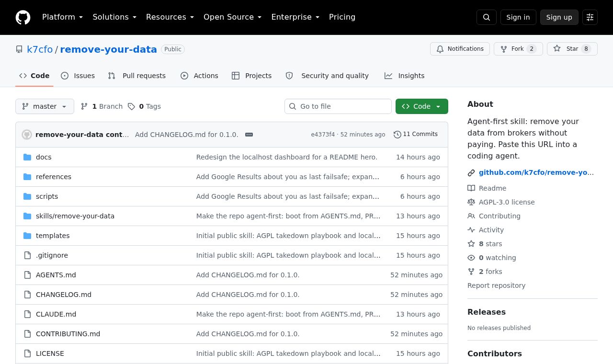This screenshot has height=364, width=613.
Task: Click the tag icon beside 0 Tags
Action: [131, 106]
